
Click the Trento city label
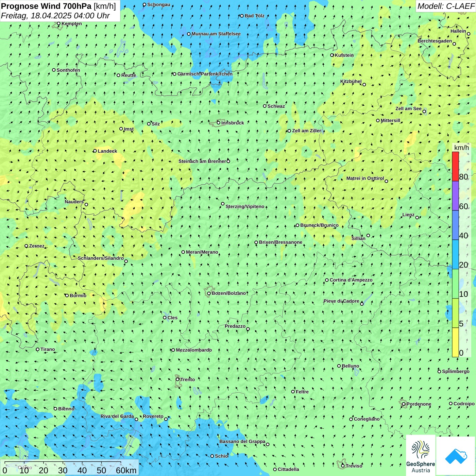coord(188,379)
